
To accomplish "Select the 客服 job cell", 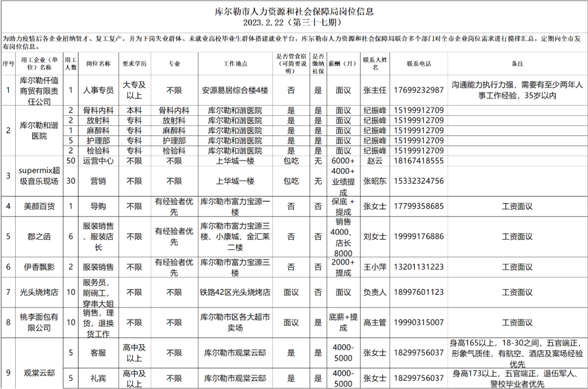I will coord(98,353).
